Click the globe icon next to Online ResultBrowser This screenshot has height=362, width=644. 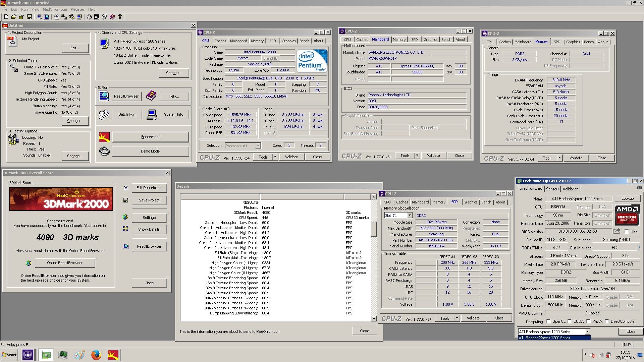point(29,263)
